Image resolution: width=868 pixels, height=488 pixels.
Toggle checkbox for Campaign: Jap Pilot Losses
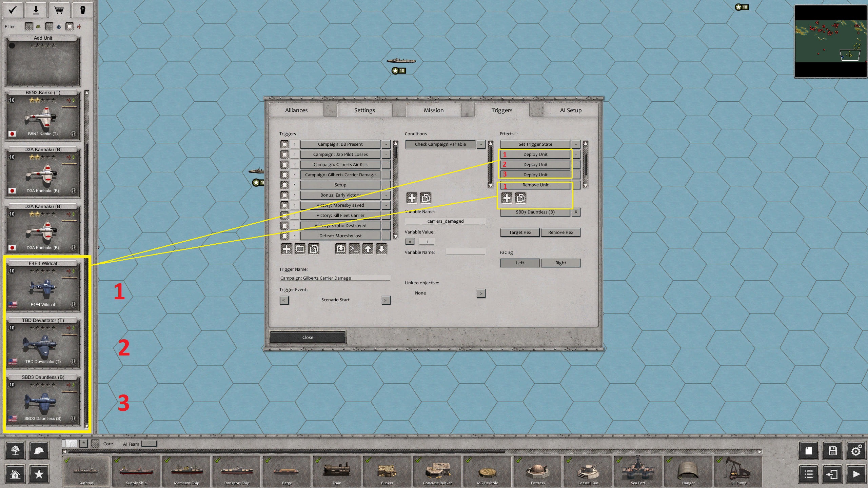284,155
